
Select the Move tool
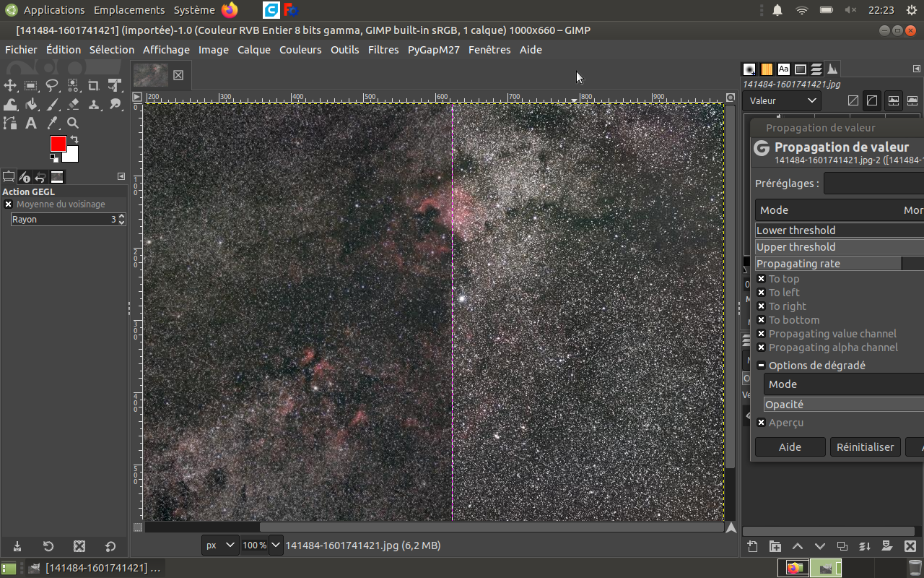point(10,85)
